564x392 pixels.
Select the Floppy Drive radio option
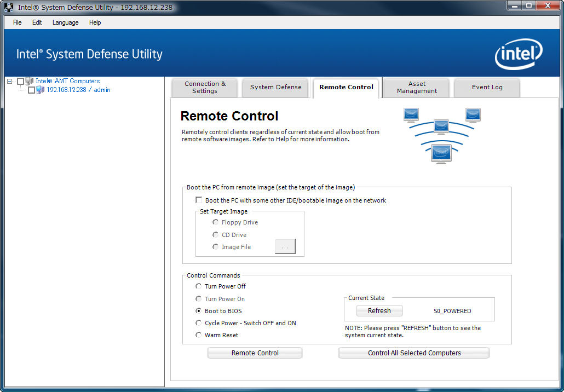pos(215,222)
